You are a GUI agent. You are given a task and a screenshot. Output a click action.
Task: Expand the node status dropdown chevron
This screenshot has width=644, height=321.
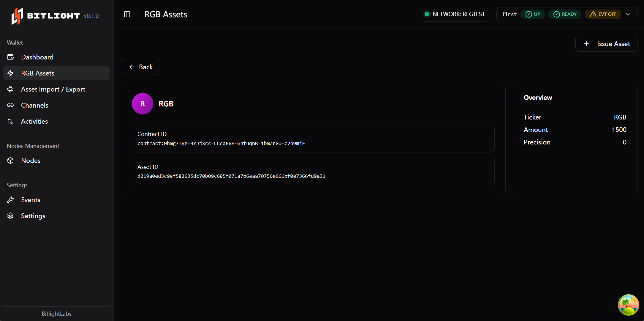click(628, 14)
